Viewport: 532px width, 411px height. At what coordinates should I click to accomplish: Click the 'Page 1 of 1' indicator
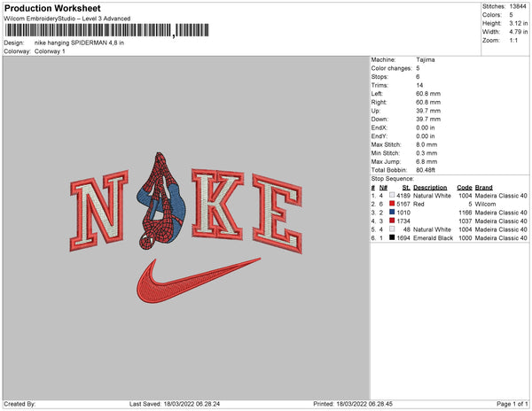point(512,404)
